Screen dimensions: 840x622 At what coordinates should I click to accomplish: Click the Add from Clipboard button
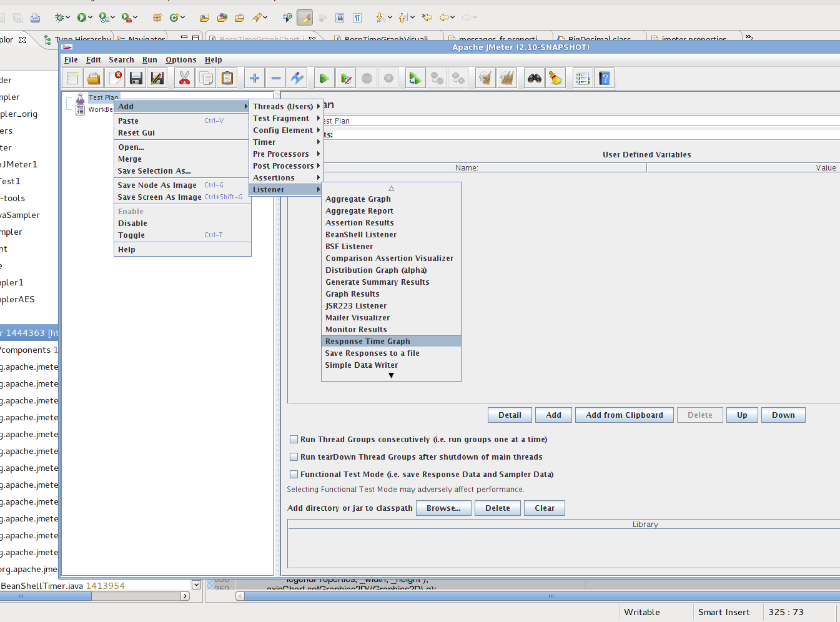pos(624,415)
